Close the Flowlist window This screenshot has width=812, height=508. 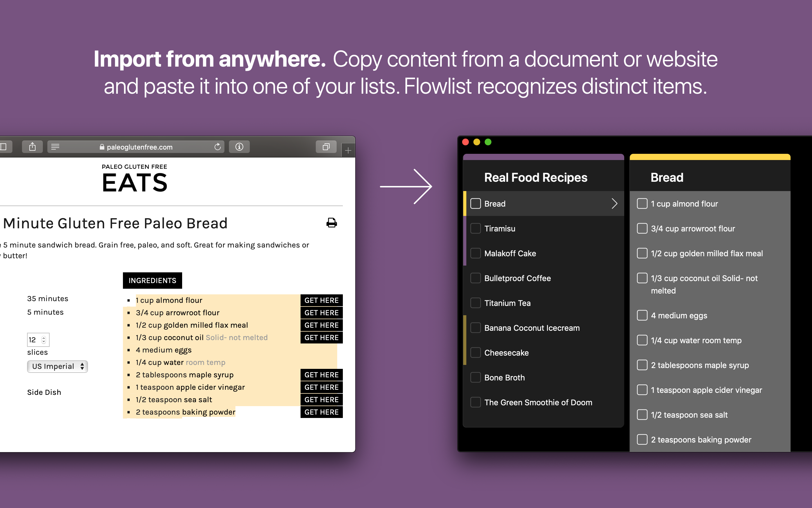coord(465,142)
